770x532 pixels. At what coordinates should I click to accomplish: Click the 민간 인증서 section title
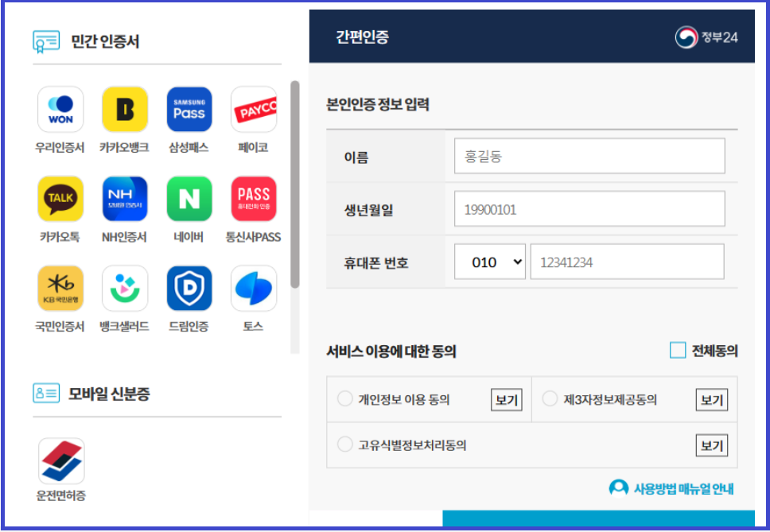tap(105, 41)
